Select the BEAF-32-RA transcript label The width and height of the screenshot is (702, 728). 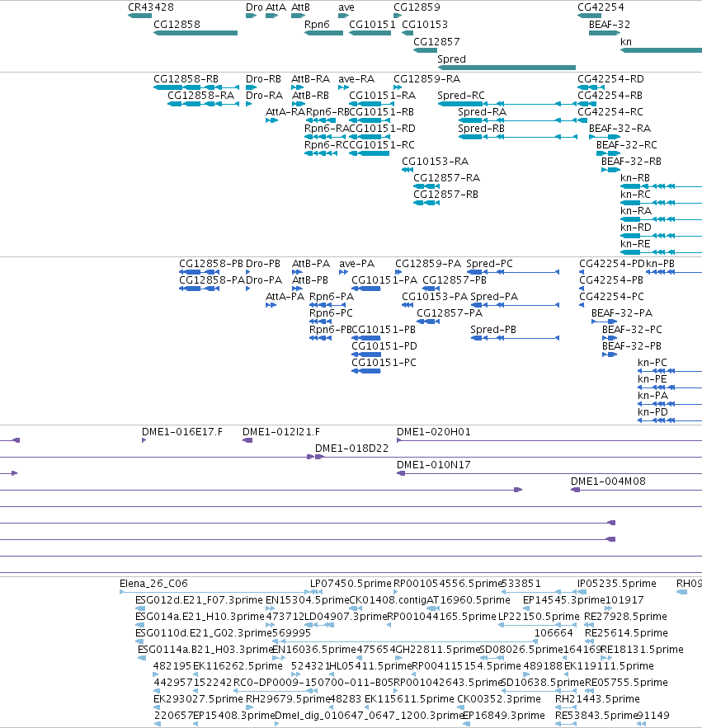pos(620,129)
